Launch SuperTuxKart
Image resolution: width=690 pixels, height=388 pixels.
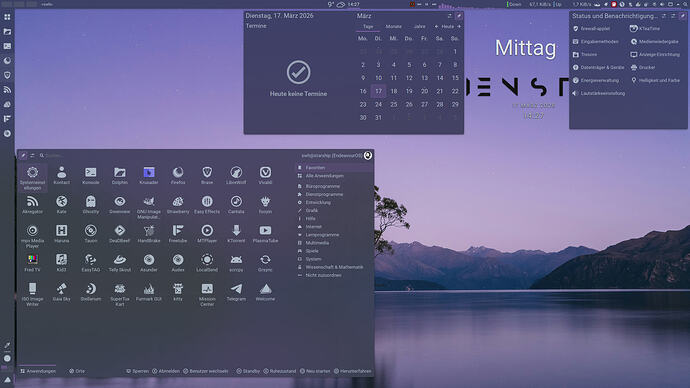(120, 294)
